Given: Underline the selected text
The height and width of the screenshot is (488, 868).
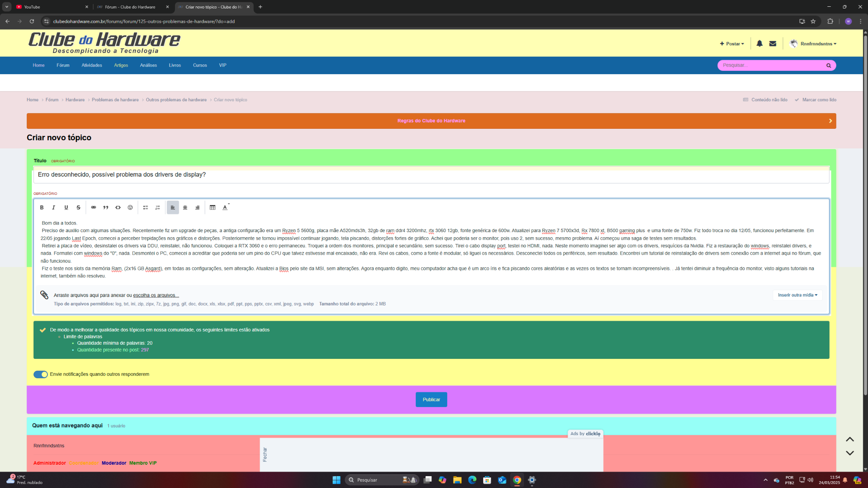Looking at the screenshot, I should coord(66,208).
